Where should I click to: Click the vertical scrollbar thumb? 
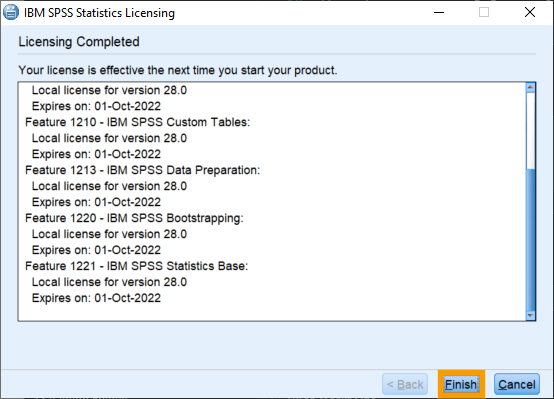click(x=530, y=240)
